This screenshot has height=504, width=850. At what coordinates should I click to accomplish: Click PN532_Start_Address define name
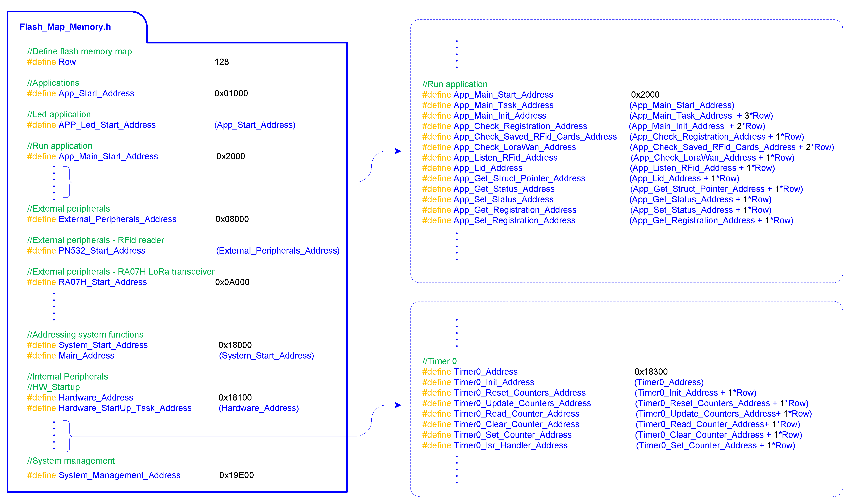point(102,251)
